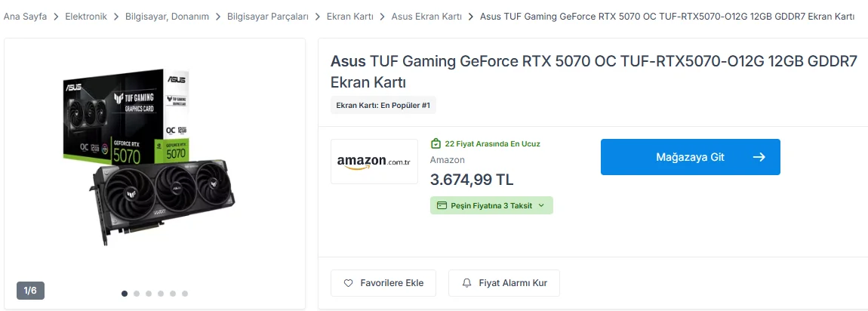Click the Mağazaya Git button
868x311 pixels.
[691, 157]
